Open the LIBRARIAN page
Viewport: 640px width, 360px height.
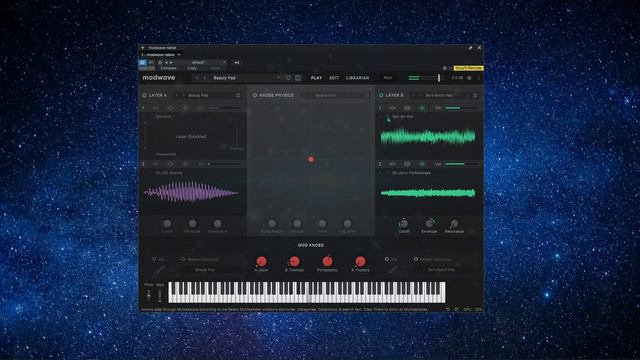(358, 78)
